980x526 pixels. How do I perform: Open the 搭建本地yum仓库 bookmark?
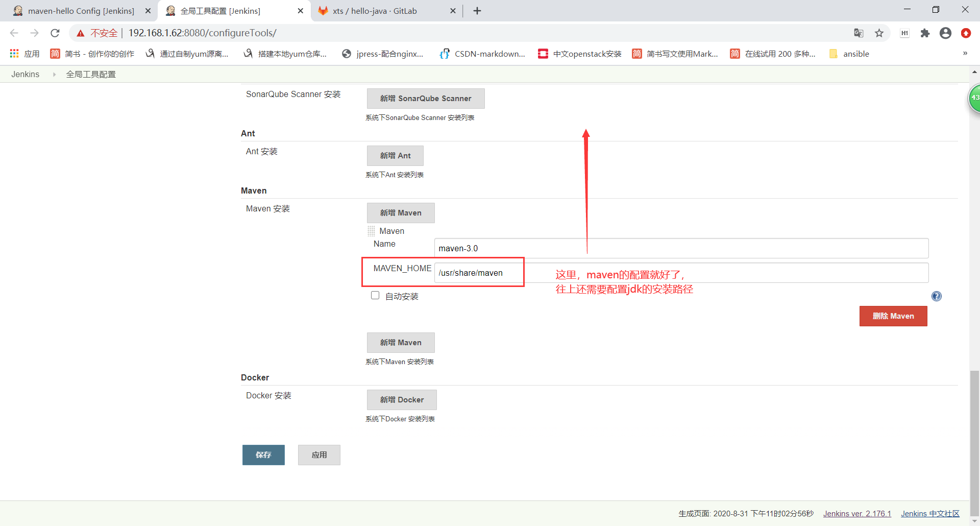point(285,54)
